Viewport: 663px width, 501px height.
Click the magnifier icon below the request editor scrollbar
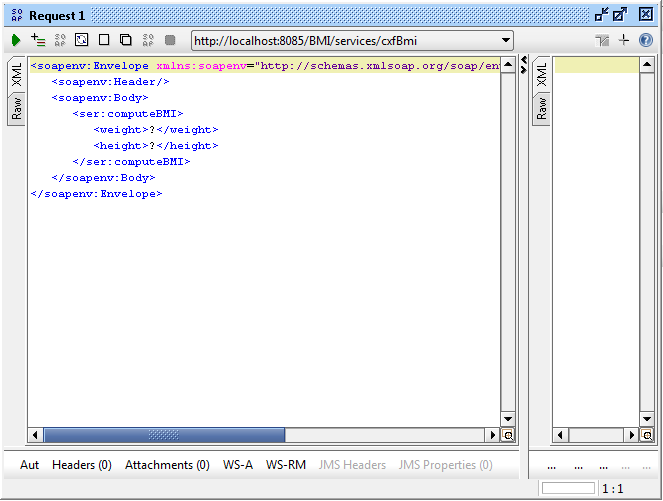point(507,436)
